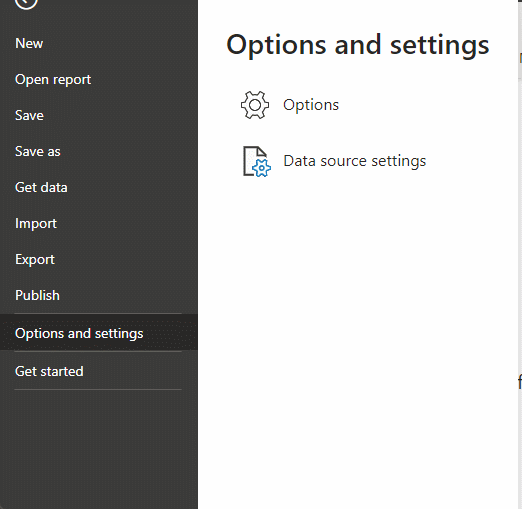
Task: Open the Options text link
Action: coord(311,105)
